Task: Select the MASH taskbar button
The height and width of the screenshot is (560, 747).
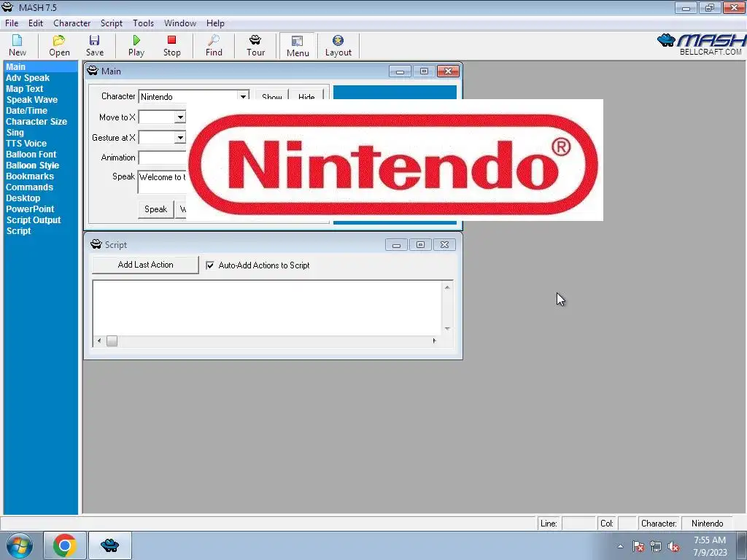Action: tap(110, 545)
